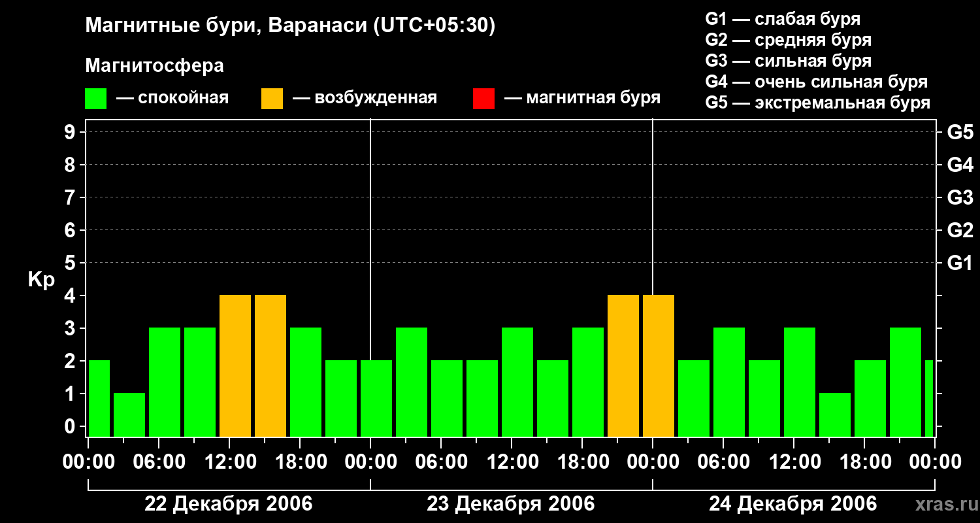Click the orange bar crossing midnight into 24 December
The height and width of the screenshot is (523, 980).
[659, 365]
